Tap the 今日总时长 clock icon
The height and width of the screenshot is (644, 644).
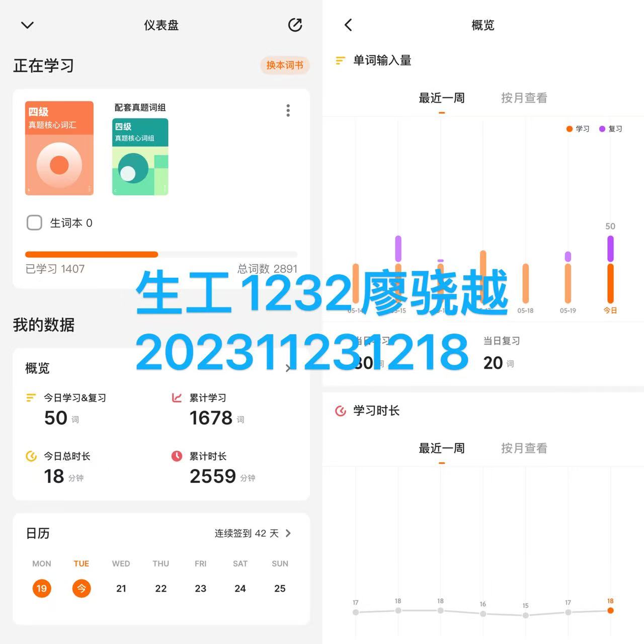31,456
